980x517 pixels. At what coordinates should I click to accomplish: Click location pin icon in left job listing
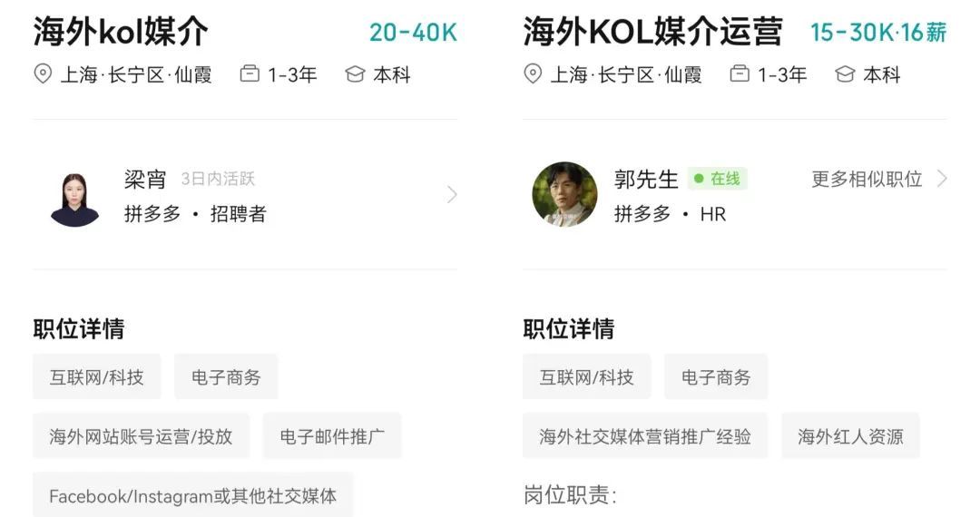pyautogui.click(x=43, y=74)
